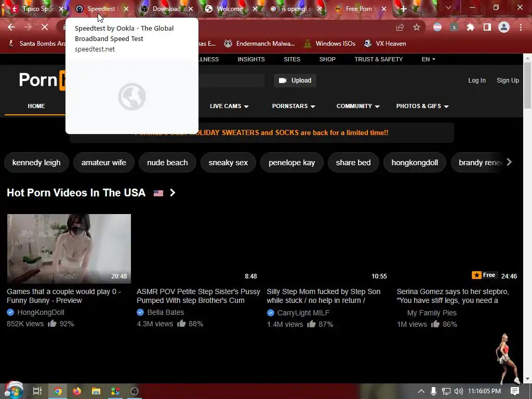Open the SITES top link
The height and width of the screenshot is (399, 532).
292,59
